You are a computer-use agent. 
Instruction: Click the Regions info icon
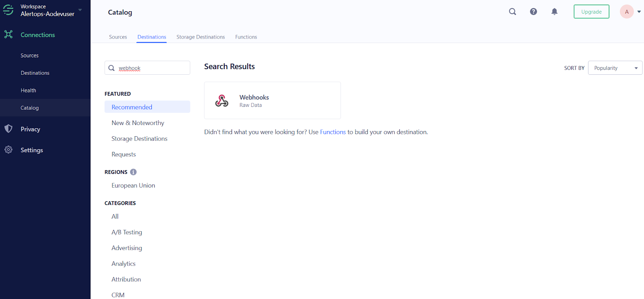click(x=133, y=172)
